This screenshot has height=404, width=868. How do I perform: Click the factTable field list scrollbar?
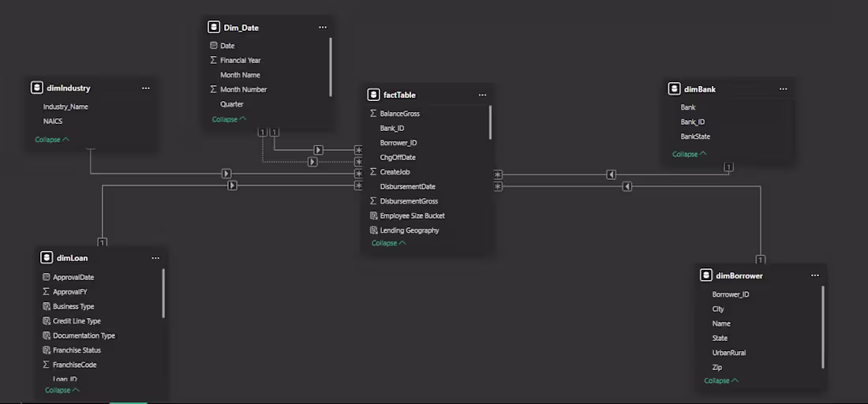(x=491, y=122)
